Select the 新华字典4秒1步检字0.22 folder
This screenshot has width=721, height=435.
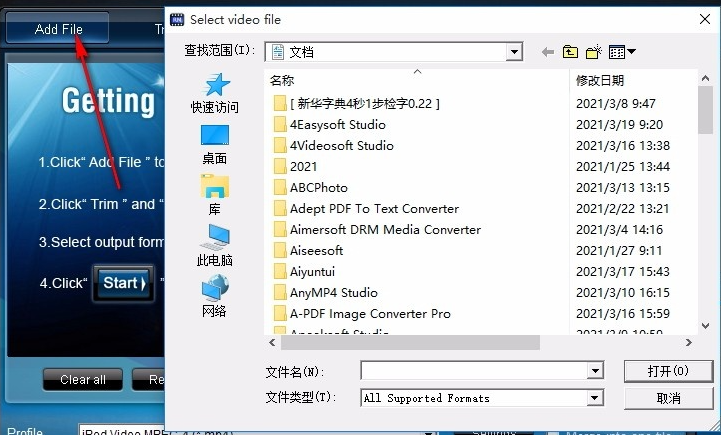coord(356,103)
